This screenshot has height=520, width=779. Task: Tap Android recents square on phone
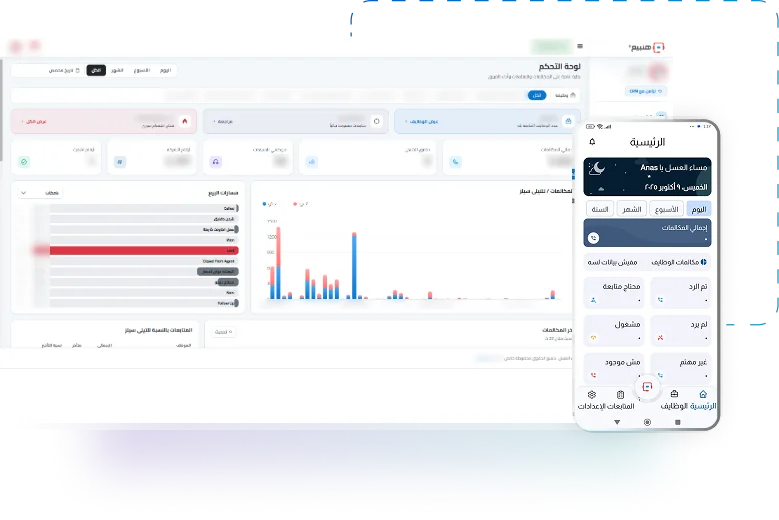point(678,422)
